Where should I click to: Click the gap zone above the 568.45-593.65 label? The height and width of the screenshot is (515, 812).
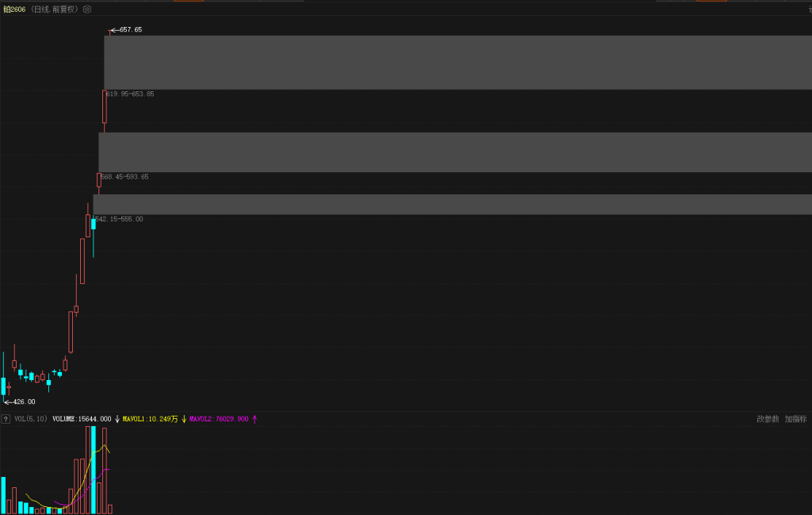pos(454,152)
